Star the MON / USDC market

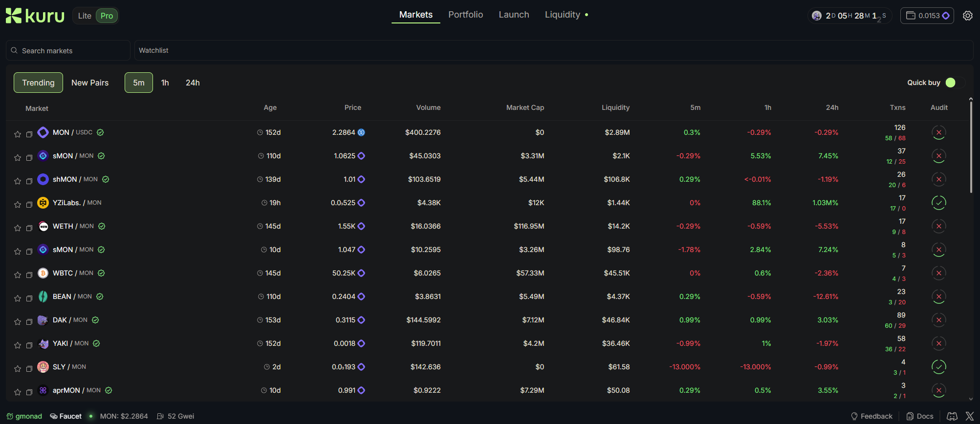[x=18, y=134]
